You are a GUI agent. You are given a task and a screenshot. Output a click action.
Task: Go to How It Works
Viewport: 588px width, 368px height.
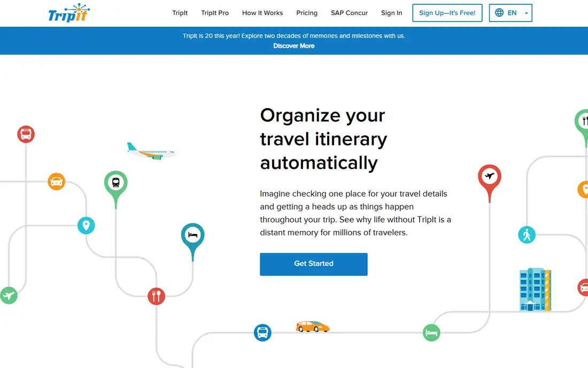coord(262,13)
